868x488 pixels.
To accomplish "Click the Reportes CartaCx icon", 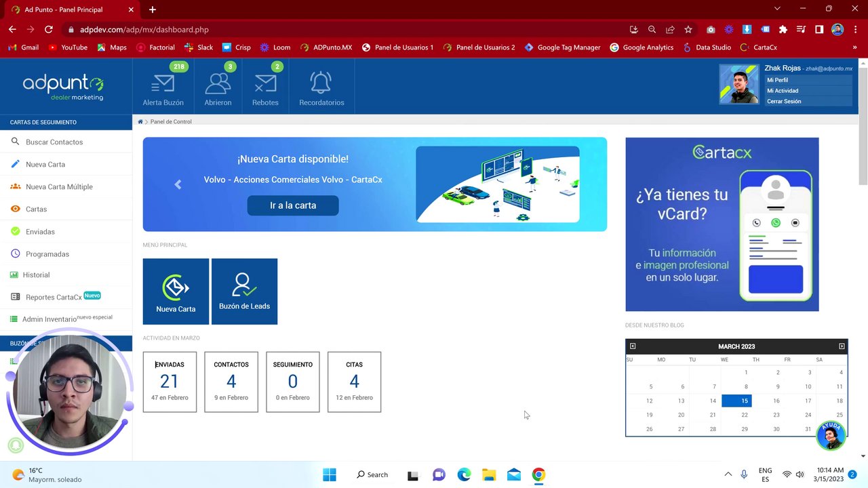I will pyautogui.click(x=15, y=297).
